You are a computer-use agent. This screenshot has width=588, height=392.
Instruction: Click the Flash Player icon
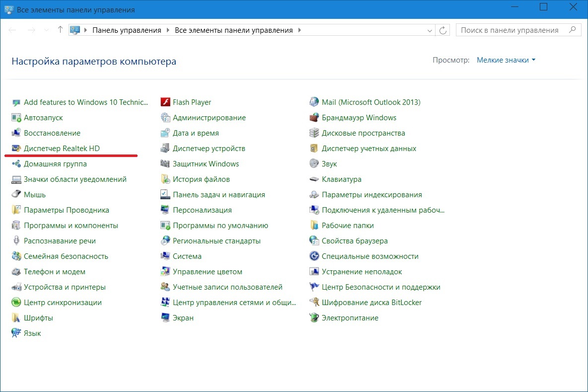pos(165,102)
